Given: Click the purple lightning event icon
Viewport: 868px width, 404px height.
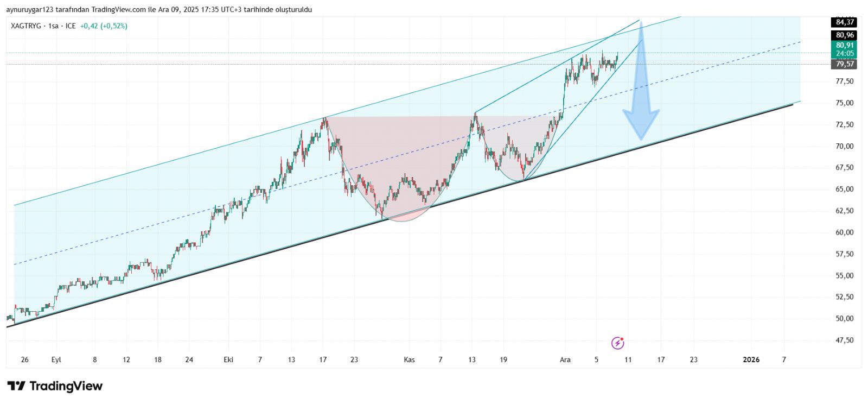Looking at the screenshot, I should point(617,343).
